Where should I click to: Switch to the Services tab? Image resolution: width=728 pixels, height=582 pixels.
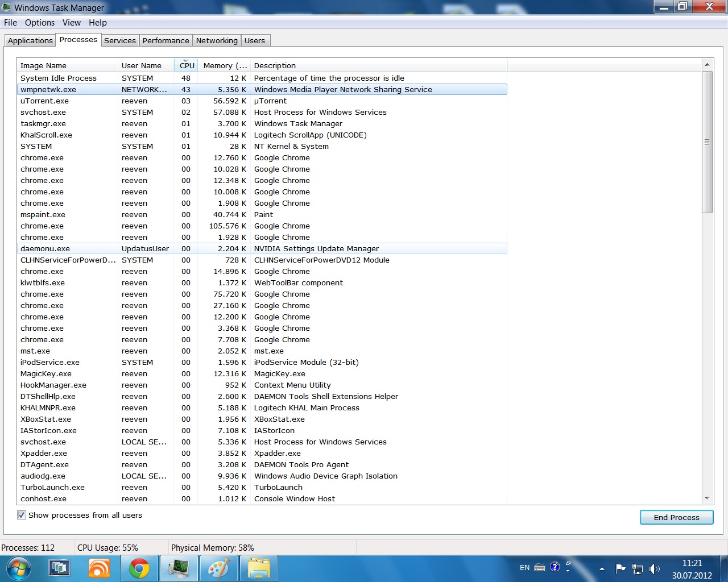click(119, 40)
